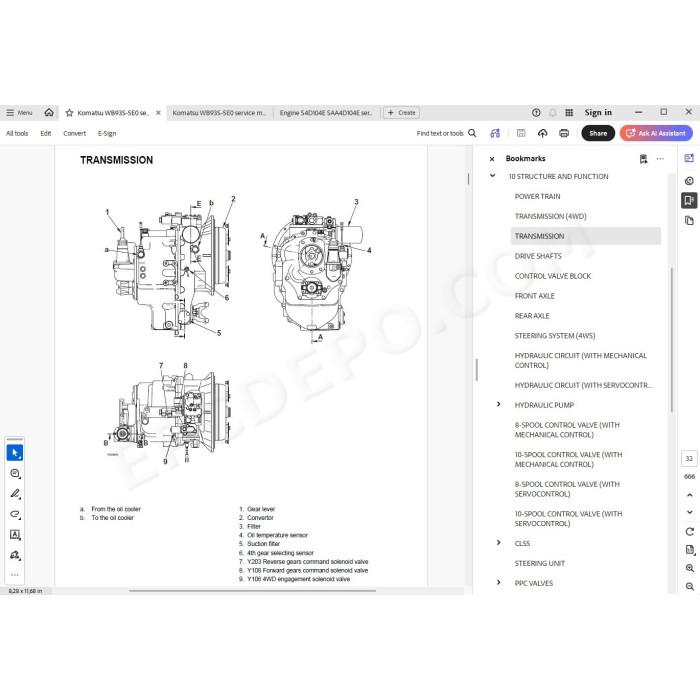Expand the HYDRAULIC PUMP bookmark
The height and width of the screenshot is (700, 700).
click(499, 404)
